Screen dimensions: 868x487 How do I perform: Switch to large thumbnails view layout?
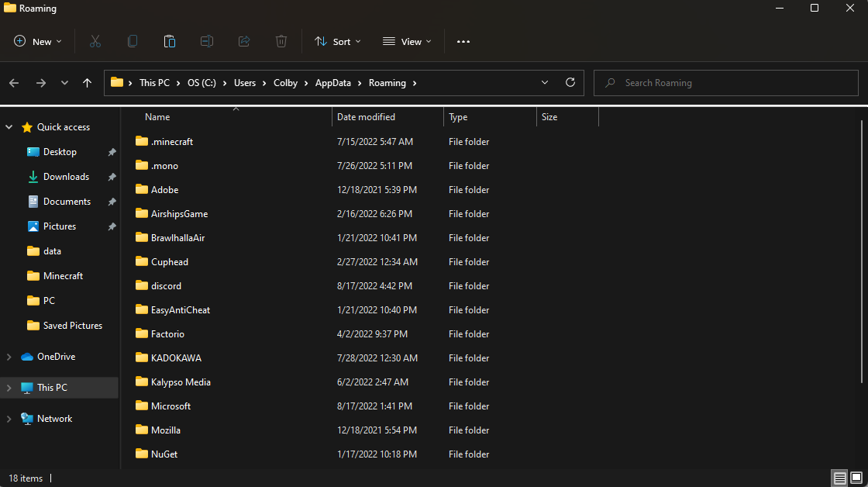click(856, 478)
